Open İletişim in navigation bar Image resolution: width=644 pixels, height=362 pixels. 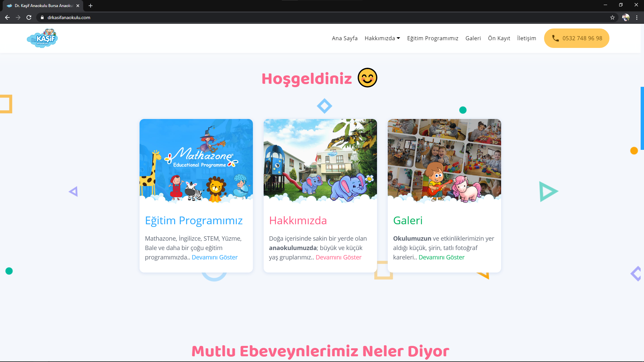pyautogui.click(x=526, y=38)
